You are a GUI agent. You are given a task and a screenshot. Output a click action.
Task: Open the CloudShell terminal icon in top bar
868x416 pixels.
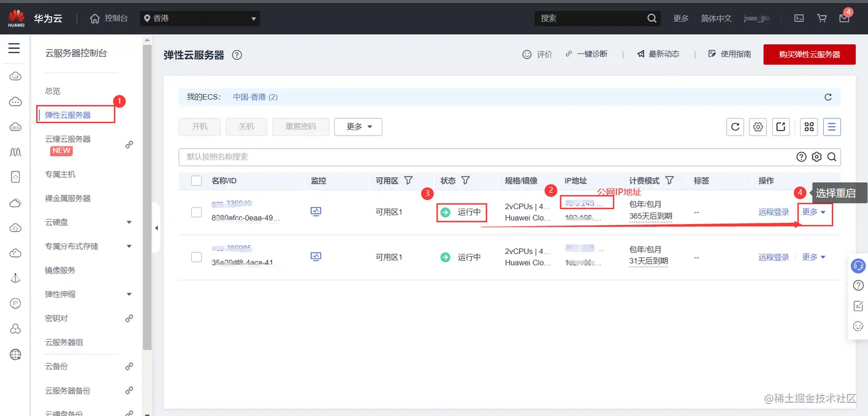click(799, 18)
